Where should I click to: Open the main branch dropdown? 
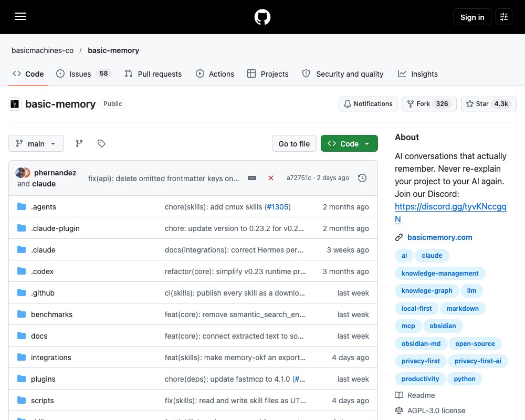click(x=36, y=143)
